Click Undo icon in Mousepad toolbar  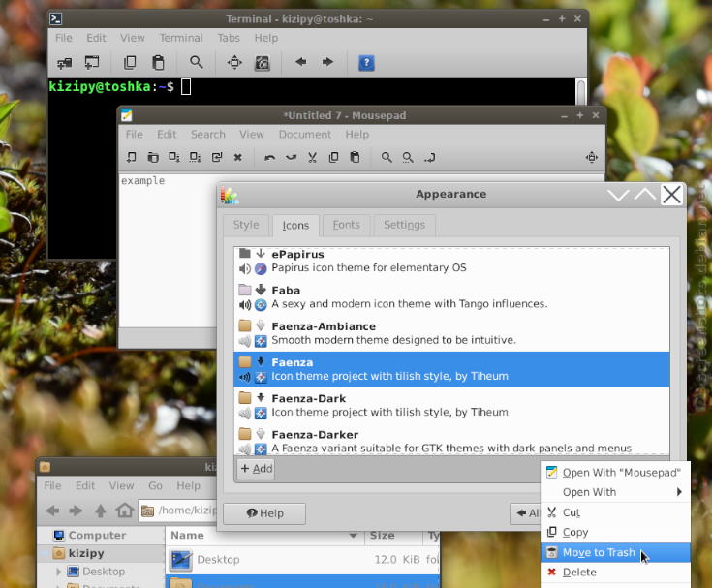coord(269,158)
